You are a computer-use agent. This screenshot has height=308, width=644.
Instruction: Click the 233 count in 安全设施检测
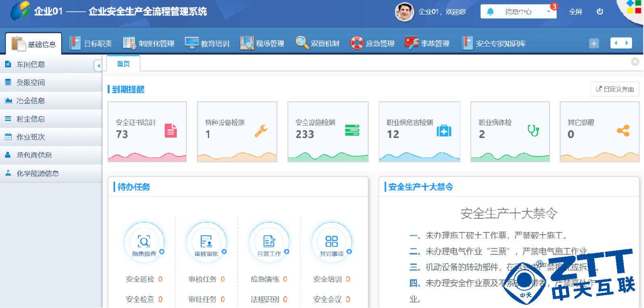pyautogui.click(x=305, y=134)
